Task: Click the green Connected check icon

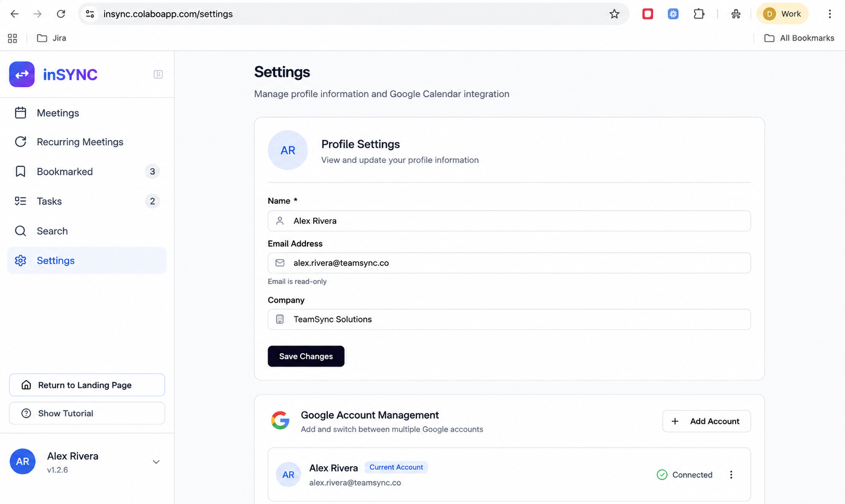Action: (662, 474)
